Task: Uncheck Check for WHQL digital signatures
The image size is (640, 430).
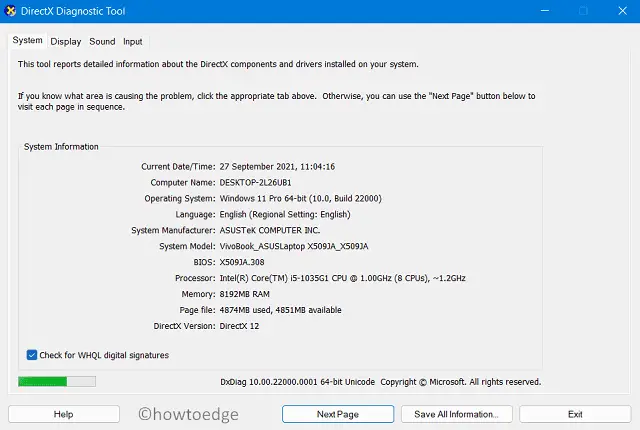Action: tap(33, 355)
